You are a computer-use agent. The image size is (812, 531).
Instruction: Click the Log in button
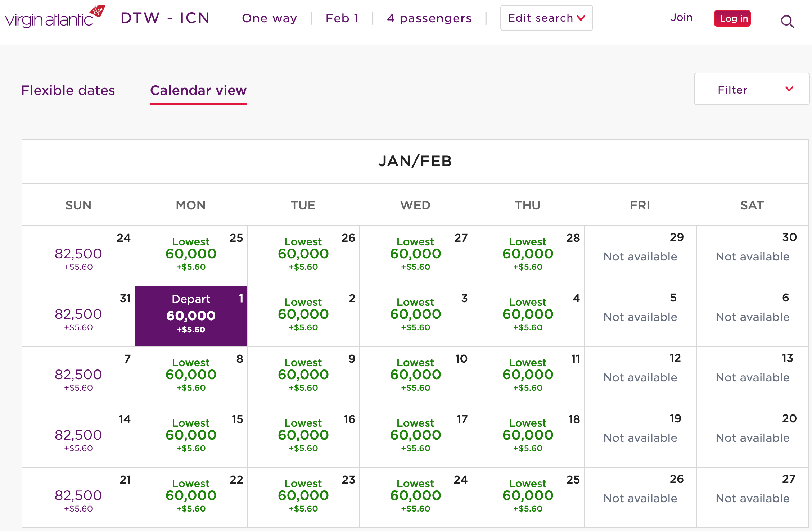[x=732, y=18]
